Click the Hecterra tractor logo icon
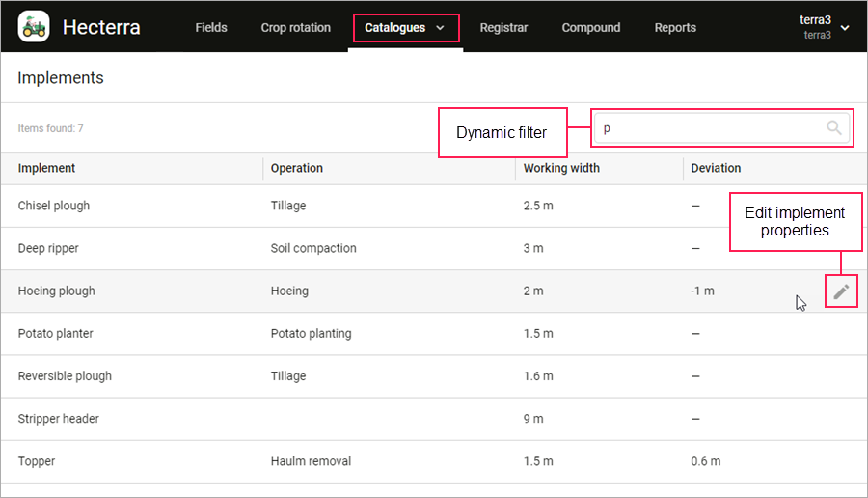Image resolution: width=868 pixels, height=498 pixels. tap(34, 27)
